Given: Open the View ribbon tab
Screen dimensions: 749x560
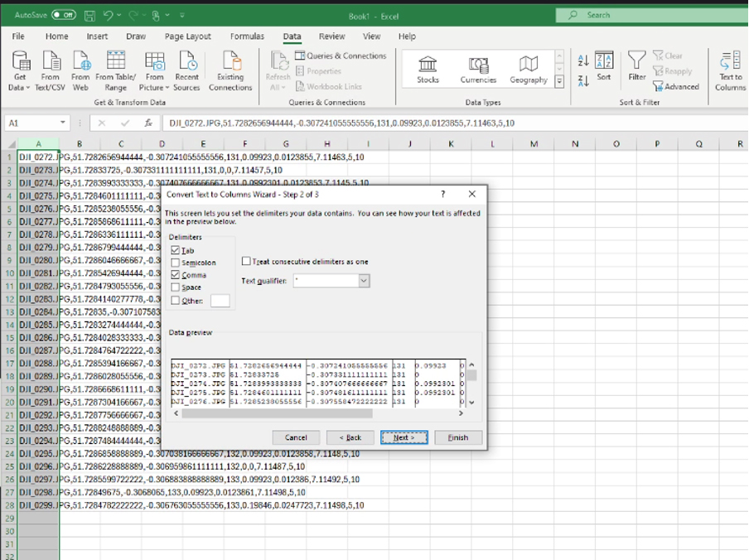Looking at the screenshot, I should pos(372,36).
